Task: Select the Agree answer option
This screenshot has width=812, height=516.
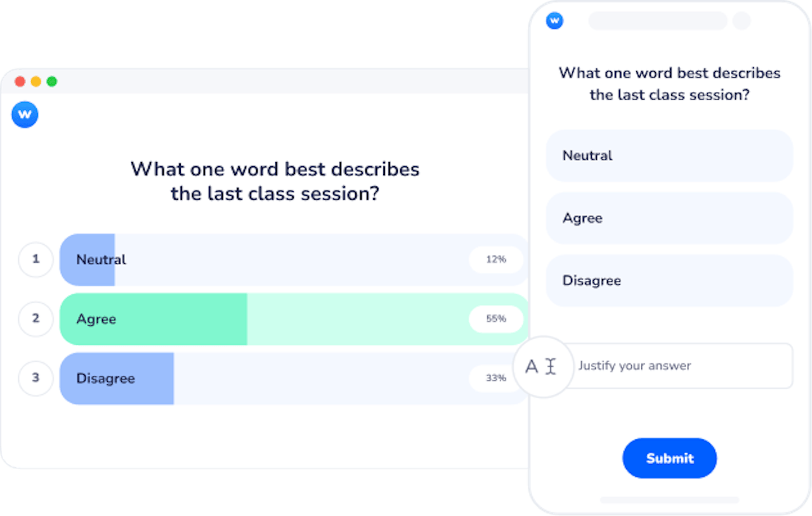Action: [669, 218]
